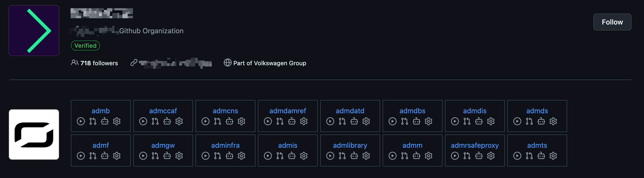
Task: Open the settings gear for admdamref
Action: tap(304, 121)
